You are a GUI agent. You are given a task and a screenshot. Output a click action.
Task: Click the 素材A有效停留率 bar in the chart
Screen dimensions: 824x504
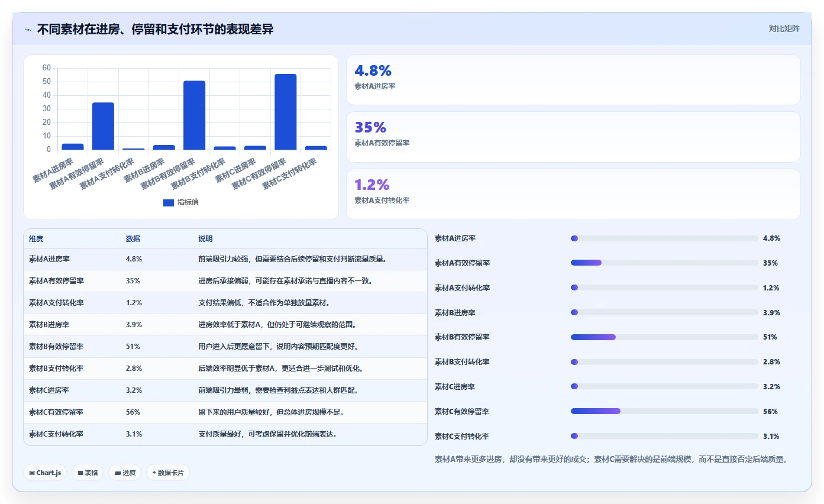tap(103, 126)
